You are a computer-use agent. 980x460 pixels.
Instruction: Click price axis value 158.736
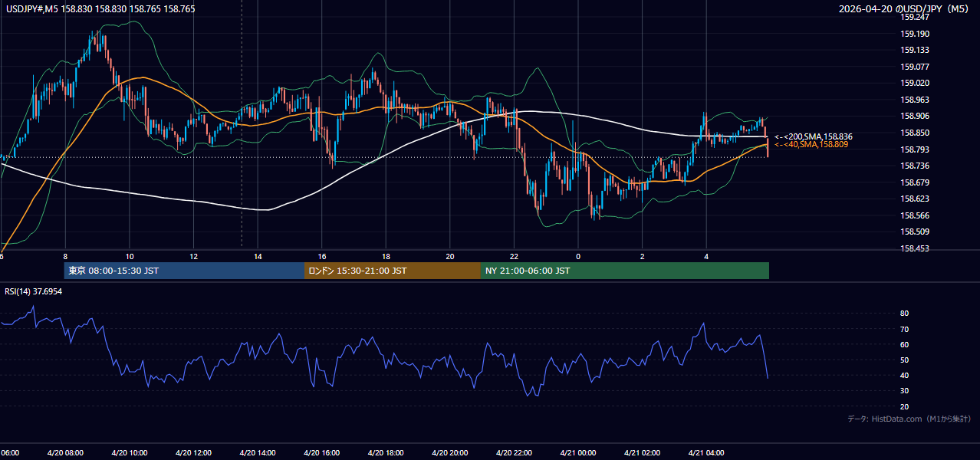point(915,166)
